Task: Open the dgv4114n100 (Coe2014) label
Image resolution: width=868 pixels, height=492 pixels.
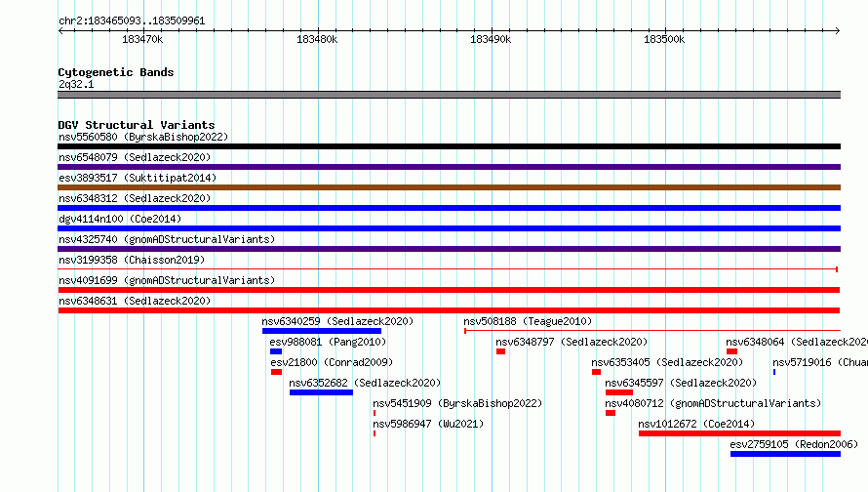Action: pos(120,219)
